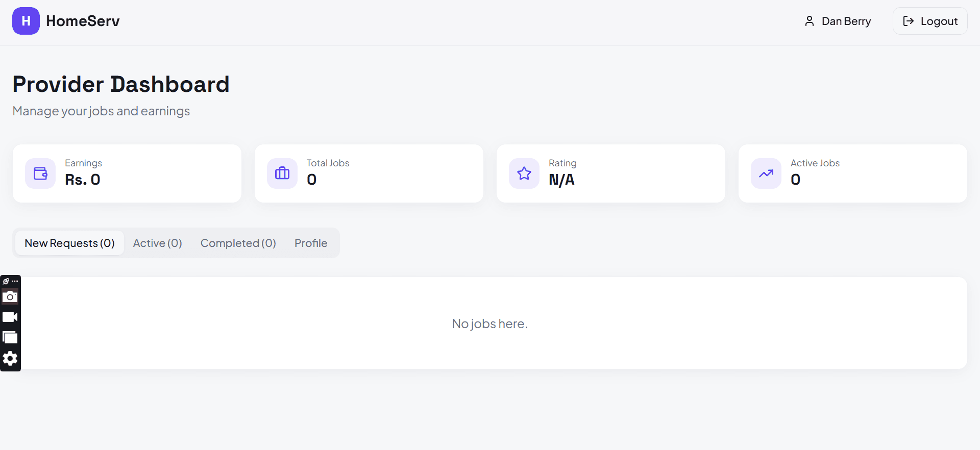Click the Active Jobs trending arrow icon
This screenshot has height=450, width=980.
766,173
